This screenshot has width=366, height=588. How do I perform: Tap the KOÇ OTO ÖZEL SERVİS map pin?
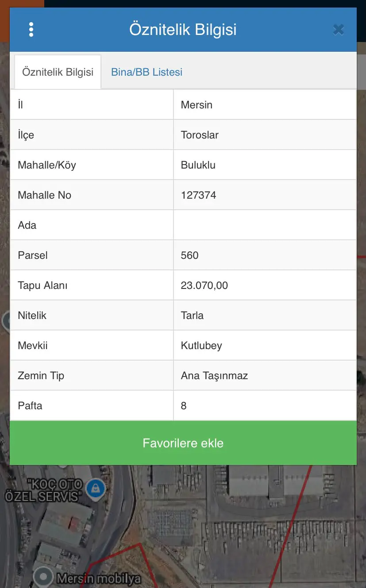click(x=95, y=488)
